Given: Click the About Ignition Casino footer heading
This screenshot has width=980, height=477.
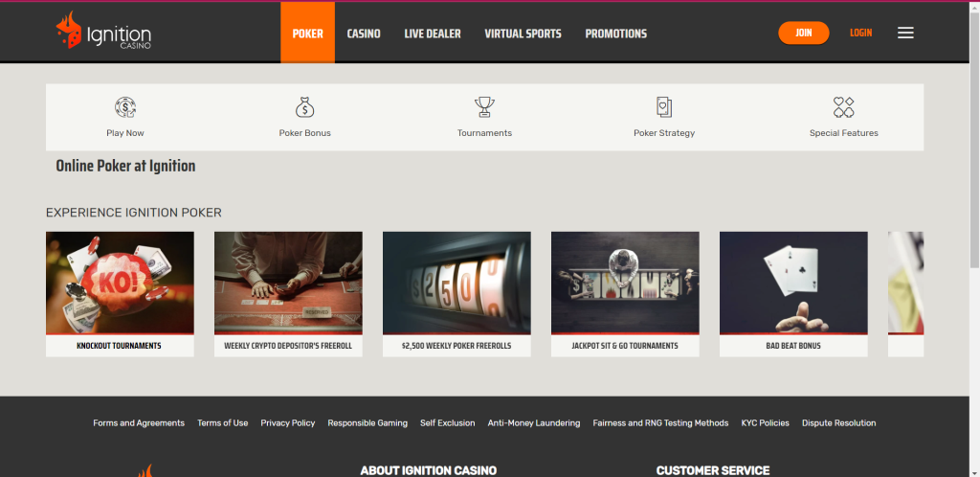Looking at the screenshot, I should click(429, 470).
